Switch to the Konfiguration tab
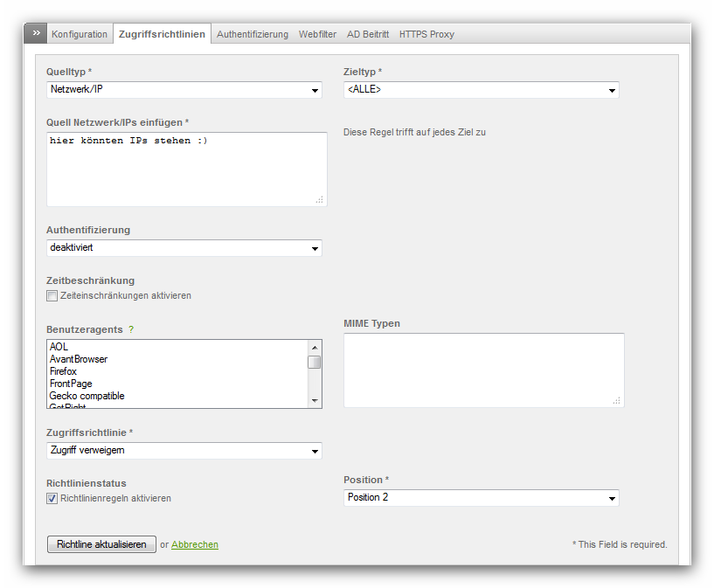Image resolution: width=714 pixels, height=588 pixels. point(80,34)
